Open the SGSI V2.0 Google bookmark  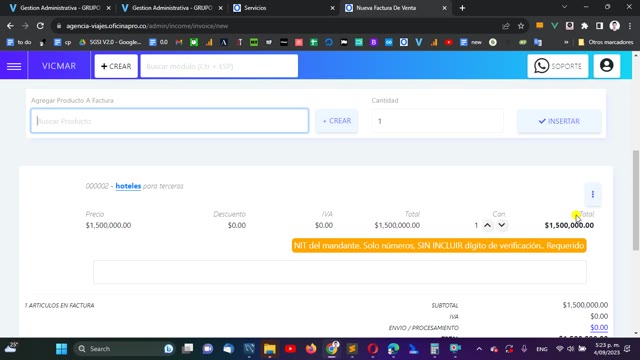(110, 42)
